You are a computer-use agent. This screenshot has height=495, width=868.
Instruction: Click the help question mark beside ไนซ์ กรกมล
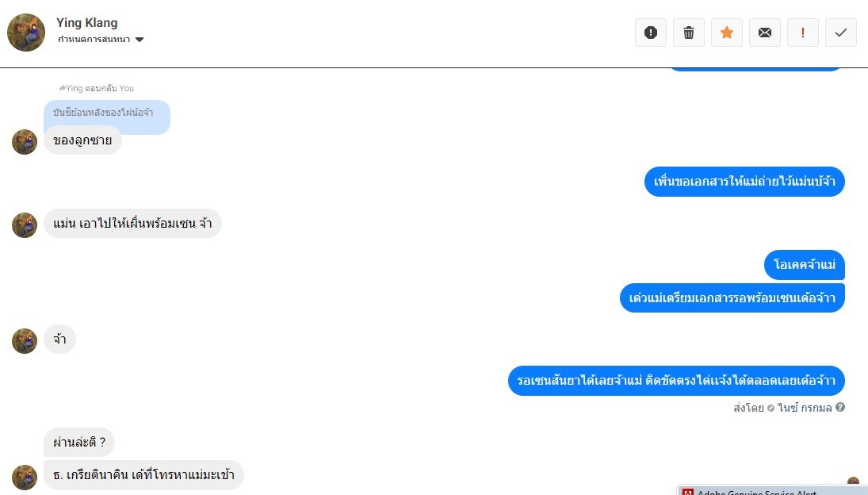click(x=840, y=407)
